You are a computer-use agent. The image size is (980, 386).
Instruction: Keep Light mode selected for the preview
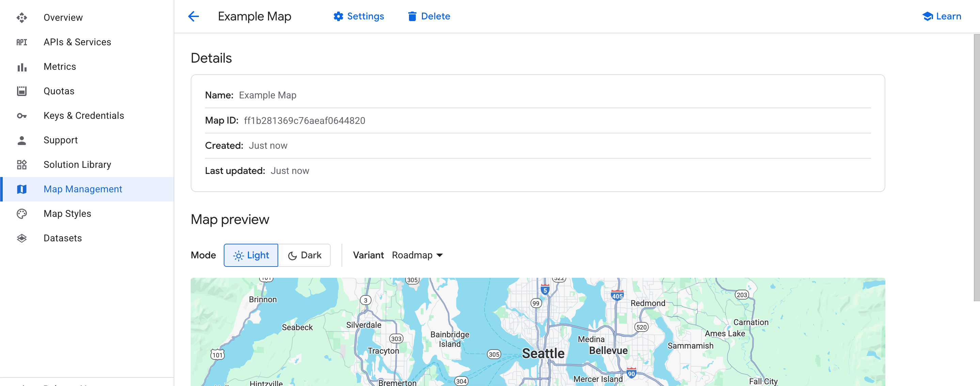[251, 255]
